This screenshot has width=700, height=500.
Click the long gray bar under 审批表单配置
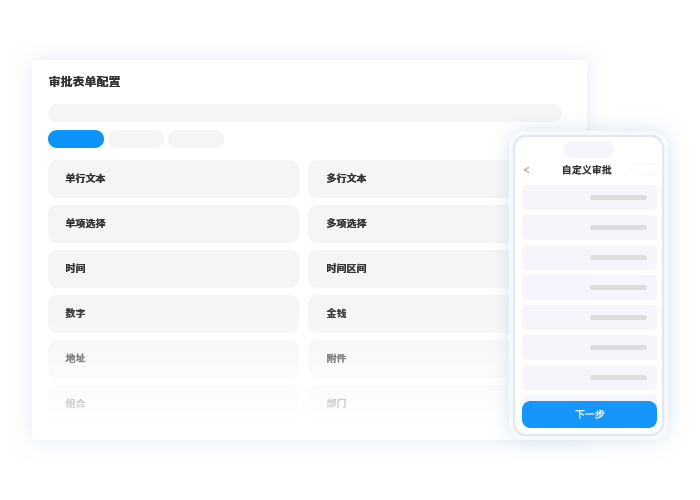tap(305, 113)
